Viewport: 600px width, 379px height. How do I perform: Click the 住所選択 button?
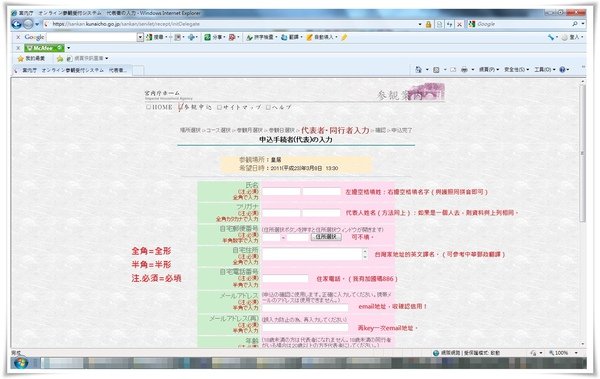[x=326, y=237]
